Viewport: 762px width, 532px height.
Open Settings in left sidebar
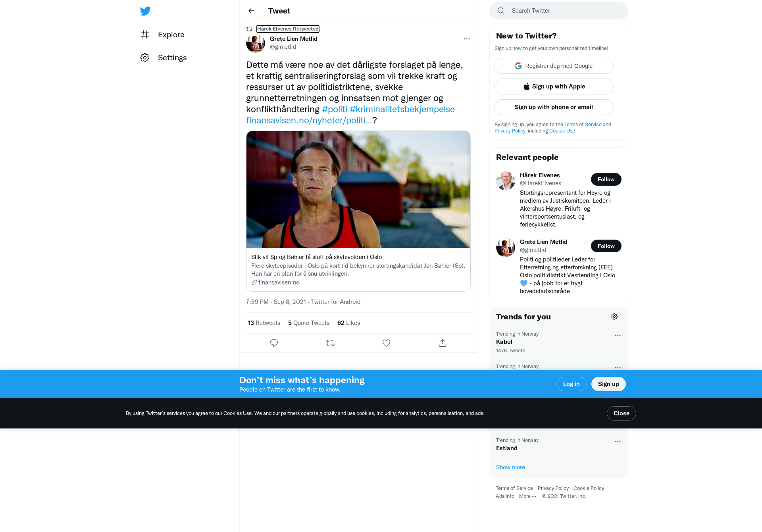(164, 58)
